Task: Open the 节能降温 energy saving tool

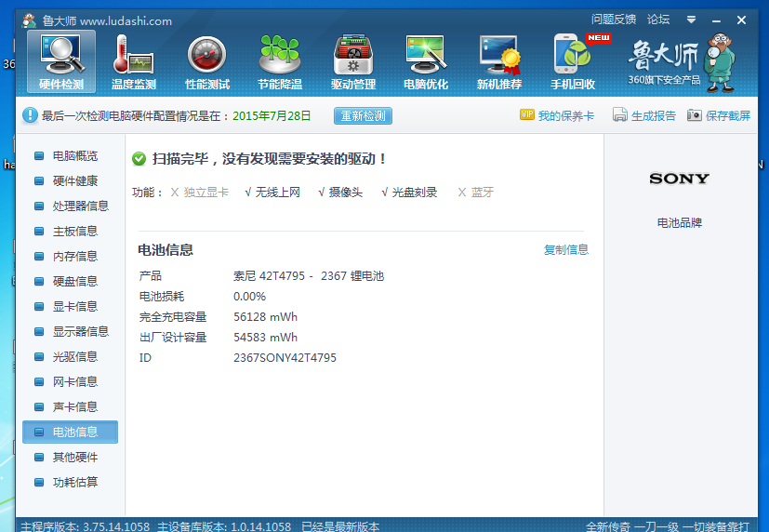Action: pyautogui.click(x=280, y=61)
